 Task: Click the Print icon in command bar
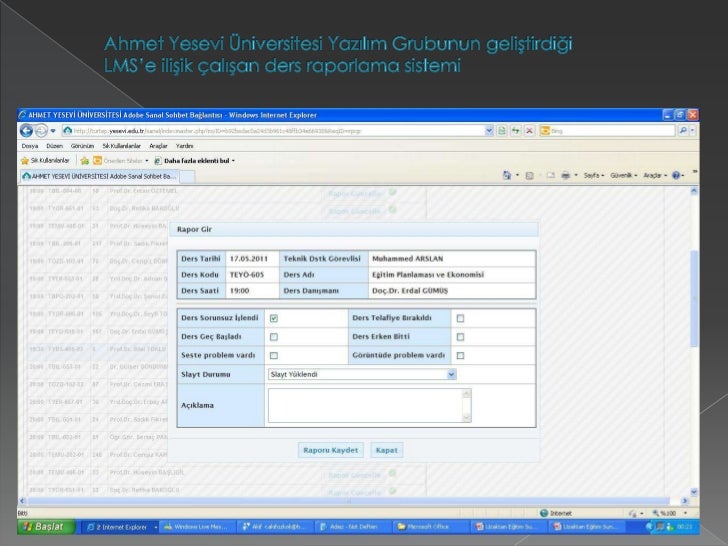[x=565, y=176]
